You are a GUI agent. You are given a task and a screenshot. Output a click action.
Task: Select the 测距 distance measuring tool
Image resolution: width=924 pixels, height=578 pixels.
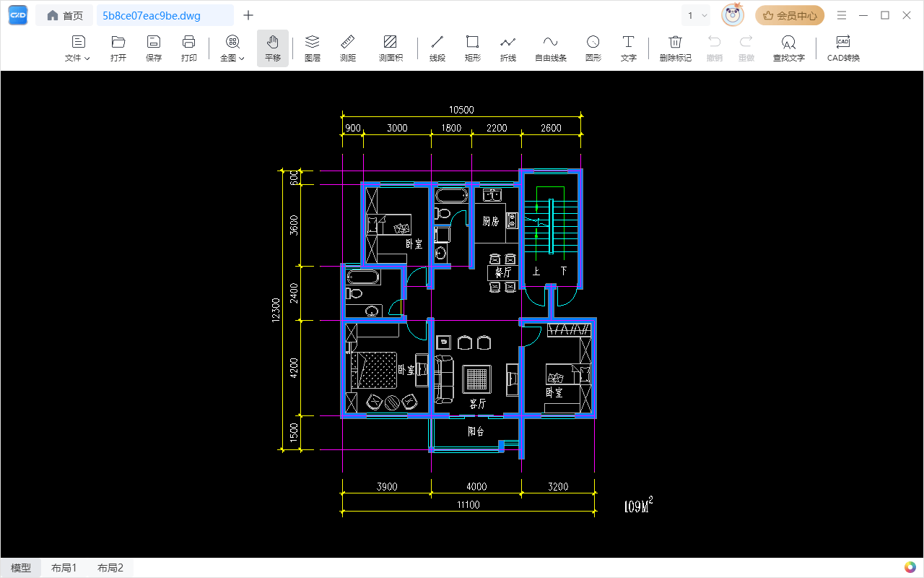coord(348,48)
